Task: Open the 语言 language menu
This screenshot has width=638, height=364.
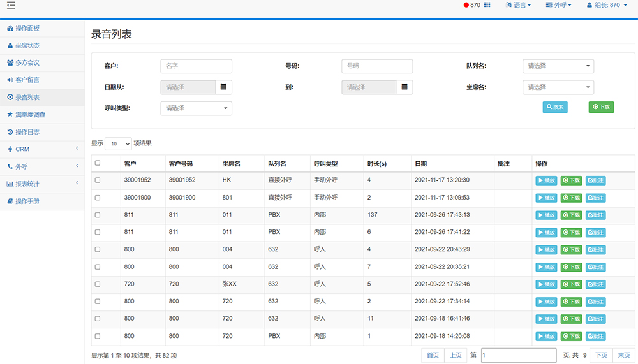Action: coord(518,5)
